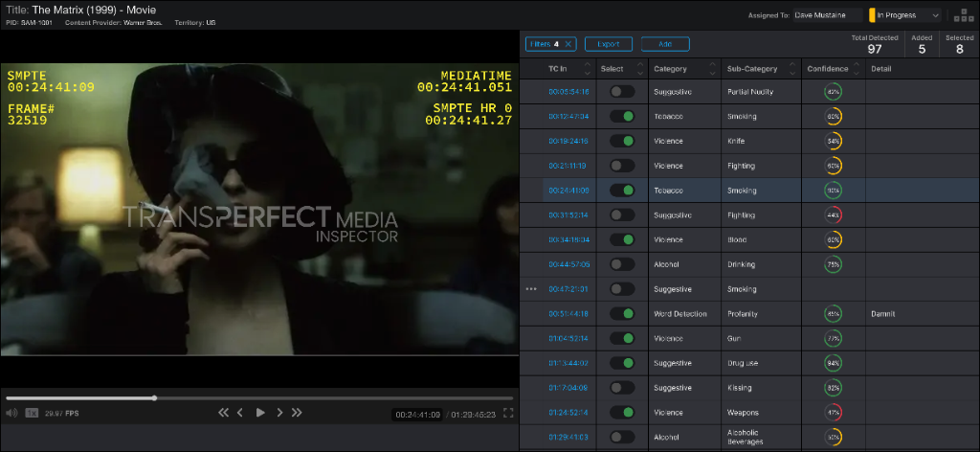Open the In Progress status dropdown

tap(904, 15)
